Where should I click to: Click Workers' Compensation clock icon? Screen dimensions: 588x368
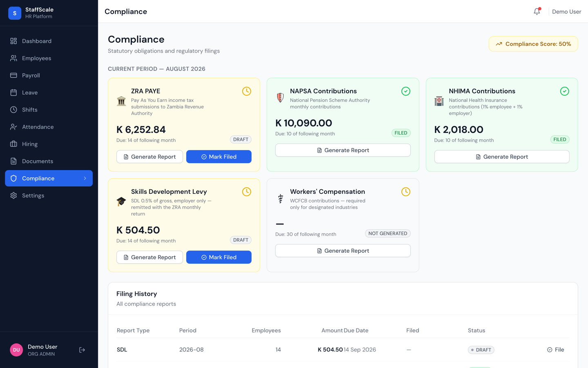point(405,192)
